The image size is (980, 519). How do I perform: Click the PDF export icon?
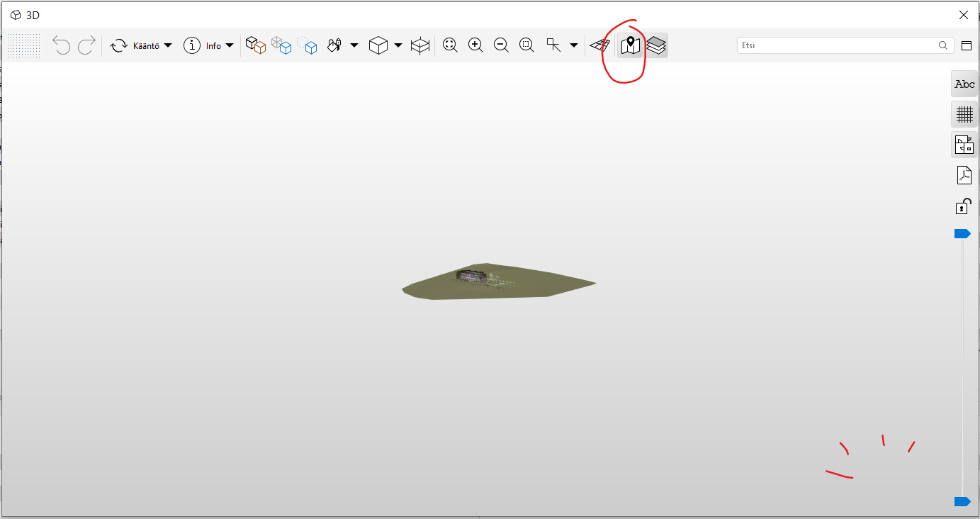(x=964, y=175)
